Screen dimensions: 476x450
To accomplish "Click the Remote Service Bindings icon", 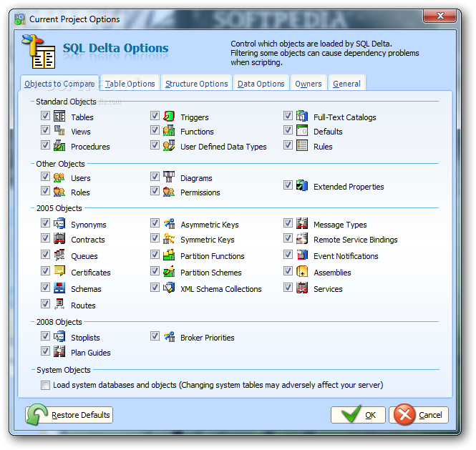I will [x=302, y=239].
